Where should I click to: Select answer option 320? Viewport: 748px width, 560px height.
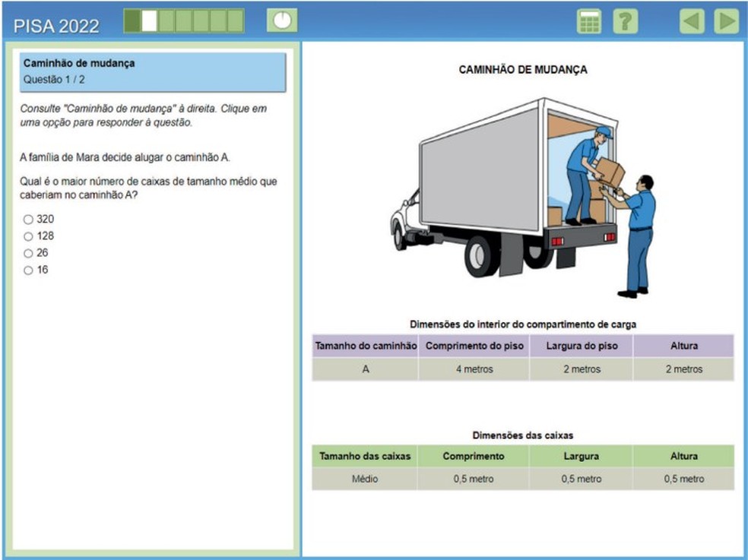pyautogui.click(x=29, y=220)
